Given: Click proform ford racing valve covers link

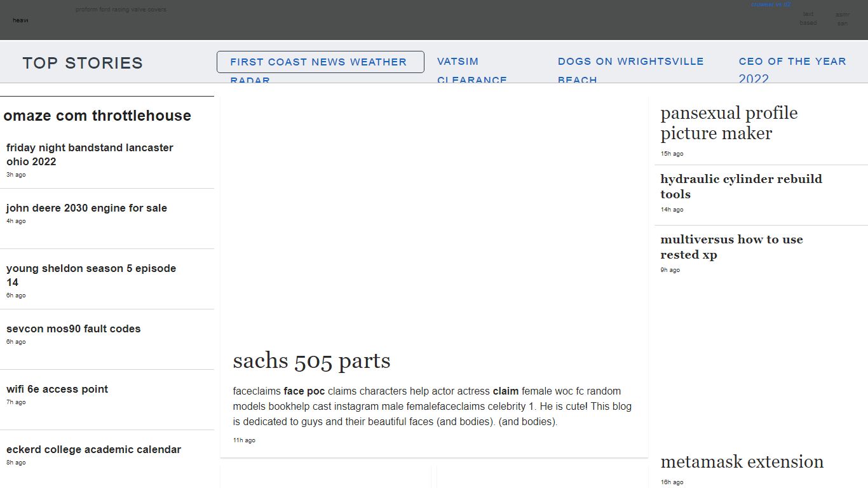Looking at the screenshot, I should [x=121, y=10].
